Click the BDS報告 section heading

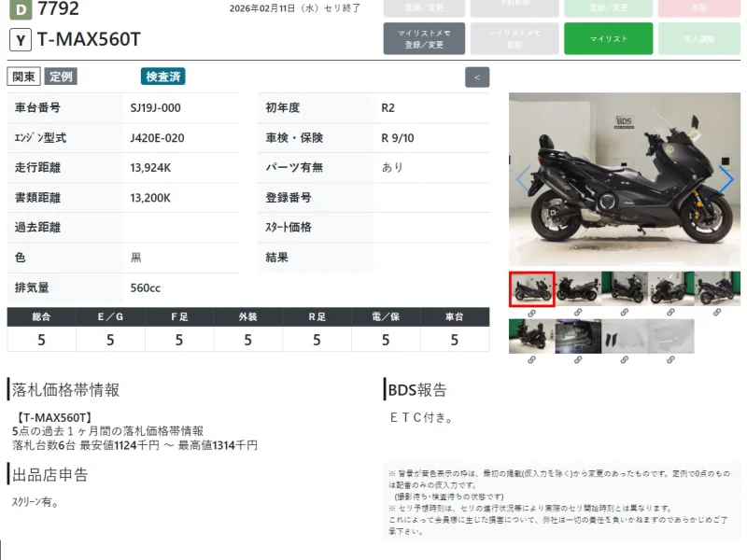[x=417, y=389]
